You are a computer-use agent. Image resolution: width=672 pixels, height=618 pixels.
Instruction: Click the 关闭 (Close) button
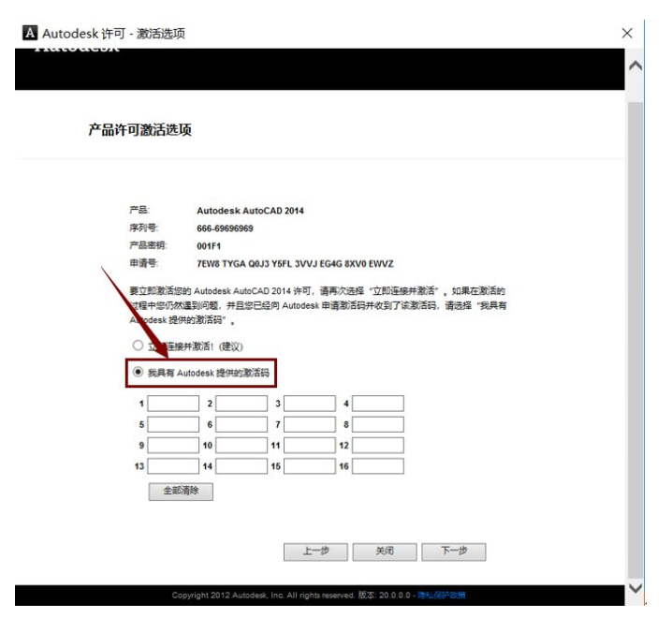point(385,552)
